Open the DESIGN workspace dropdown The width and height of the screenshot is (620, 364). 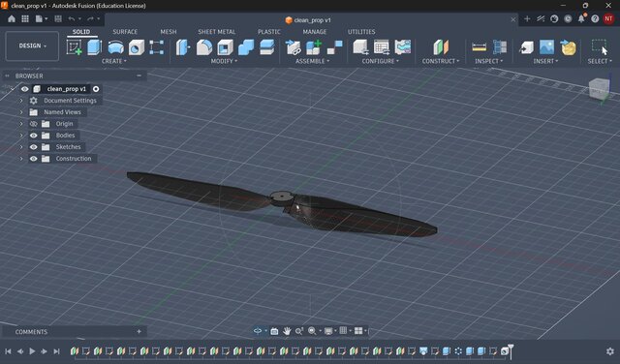[x=32, y=45]
